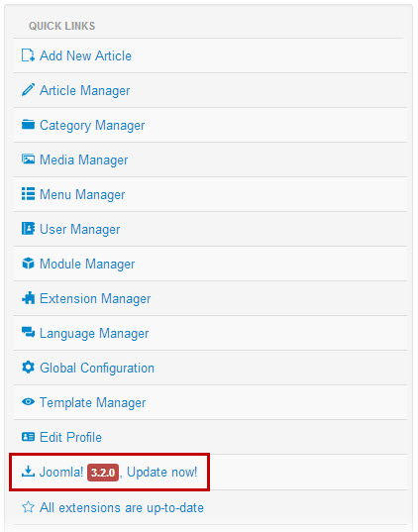The width and height of the screenshot is (418, 532).
Task: Click the puzzle piece Extension Manager icon
Action: coord(28,298)
